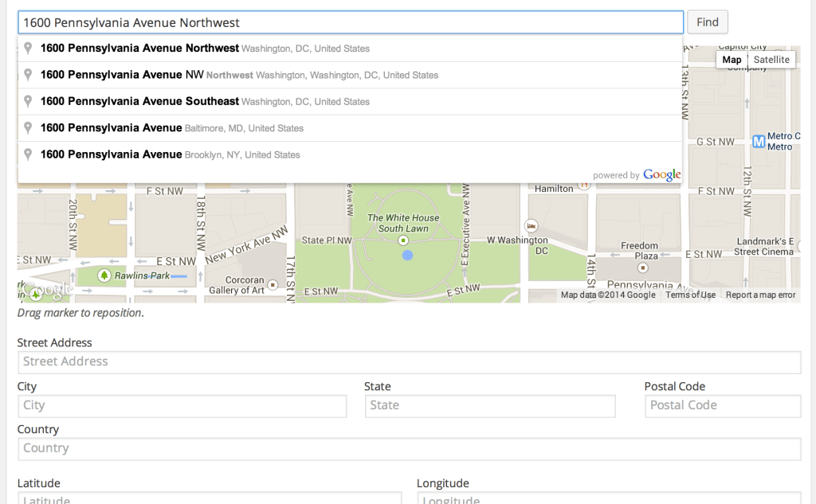Click the W Washington DC hotel icon
This screenshot has width=816, height=504.
[x=532, y=225]
